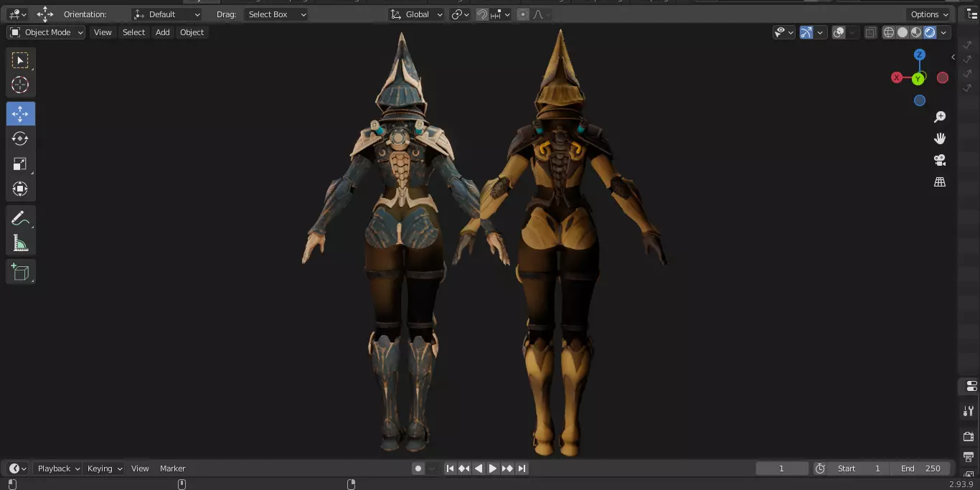Toggle snapping magnet

click(482, 14)
